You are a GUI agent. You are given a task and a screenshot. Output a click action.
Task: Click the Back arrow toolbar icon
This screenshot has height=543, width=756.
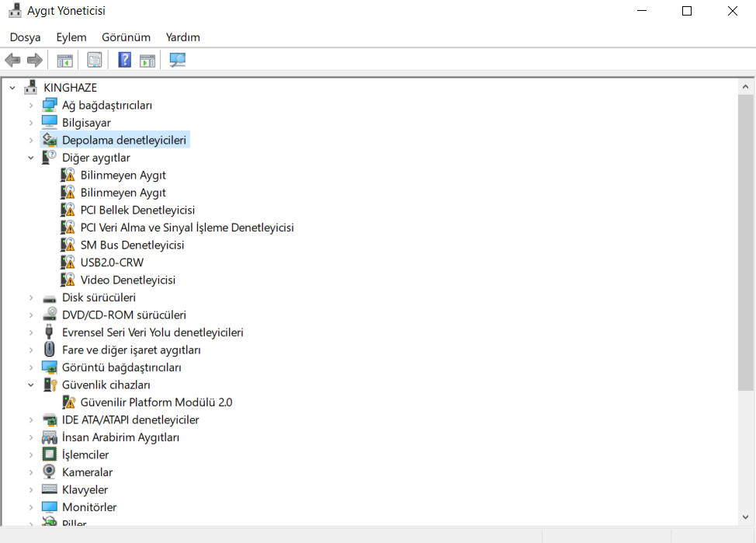(12, 61)
